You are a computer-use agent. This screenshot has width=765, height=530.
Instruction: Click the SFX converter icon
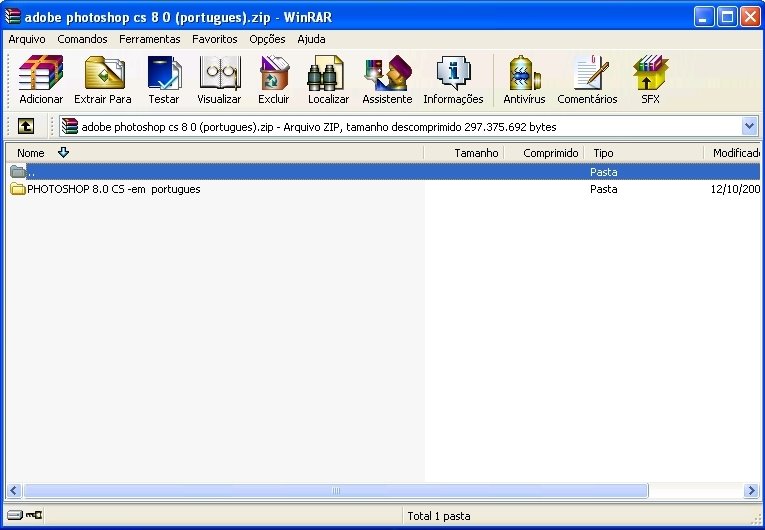(650, 73)
